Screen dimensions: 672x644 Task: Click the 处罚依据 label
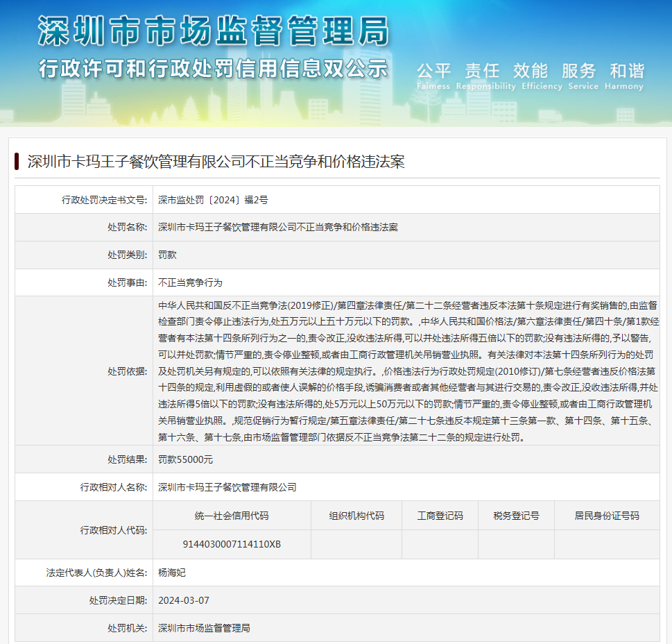pos(128,371)
